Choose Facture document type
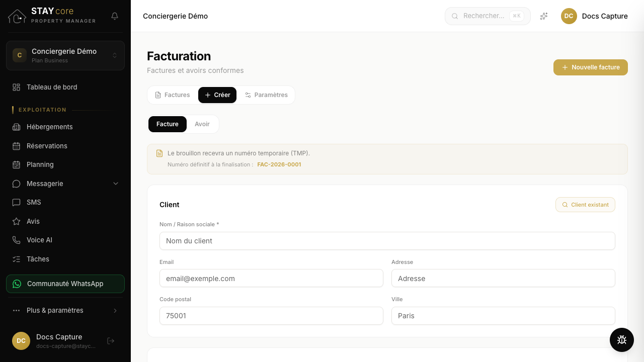 click(x=168, y=124)
